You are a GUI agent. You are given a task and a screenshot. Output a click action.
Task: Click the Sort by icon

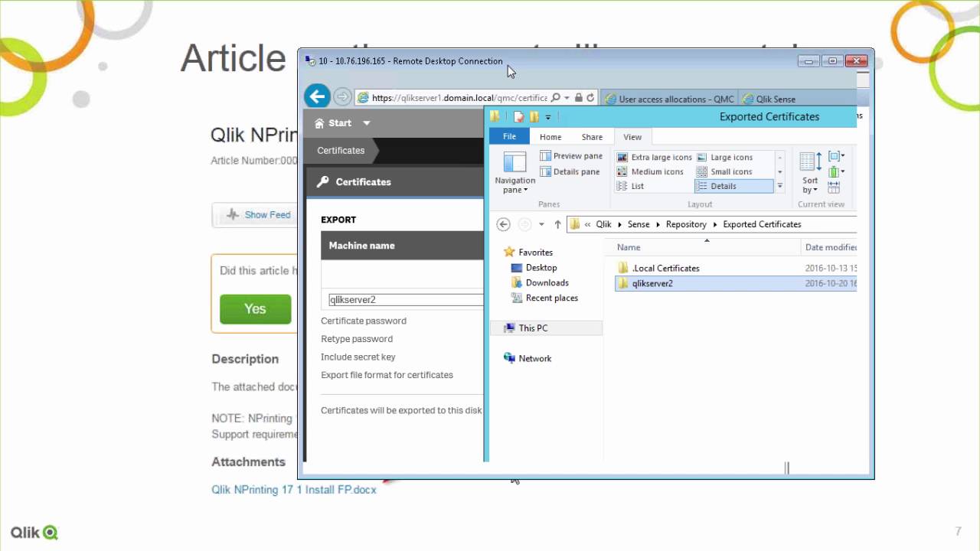809,161
